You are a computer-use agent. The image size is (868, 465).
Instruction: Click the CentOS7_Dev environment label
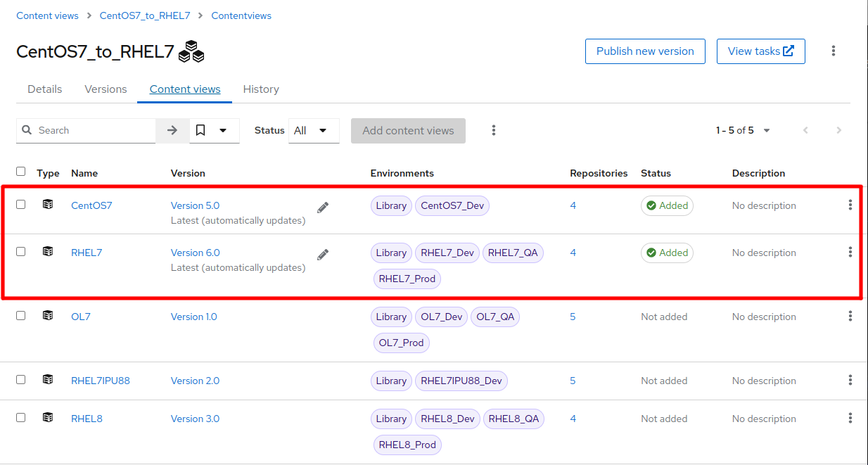click(452, 205)
